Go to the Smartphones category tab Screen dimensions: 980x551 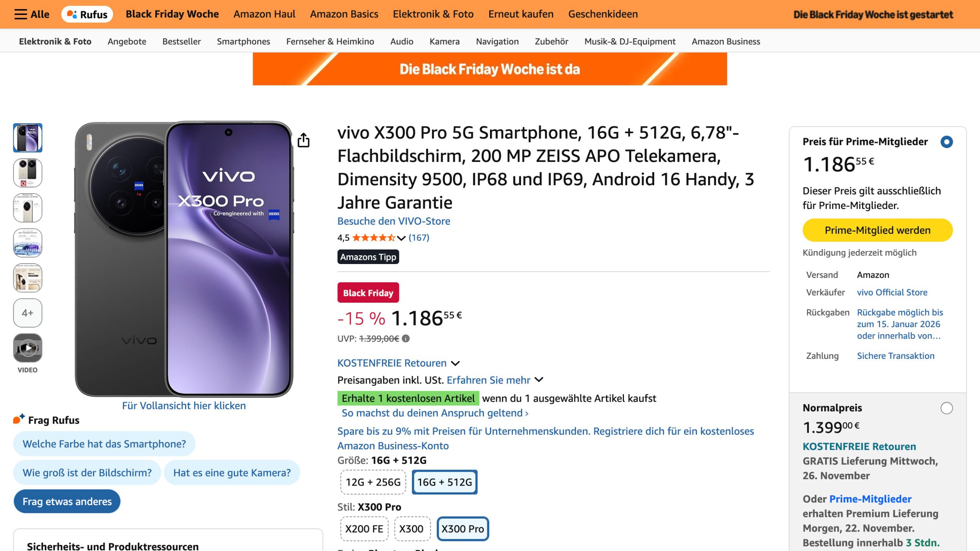point(243,41)
